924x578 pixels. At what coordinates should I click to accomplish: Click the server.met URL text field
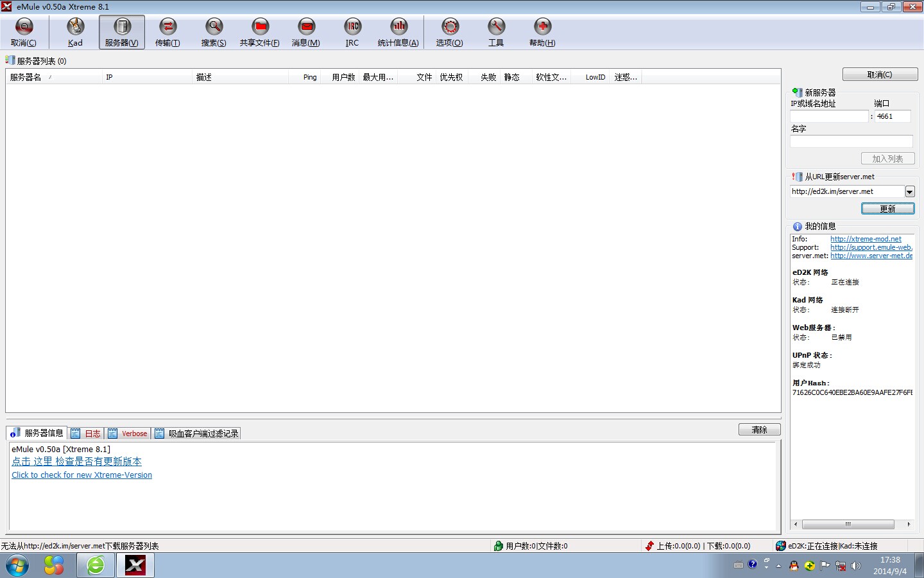click(847, 191)
